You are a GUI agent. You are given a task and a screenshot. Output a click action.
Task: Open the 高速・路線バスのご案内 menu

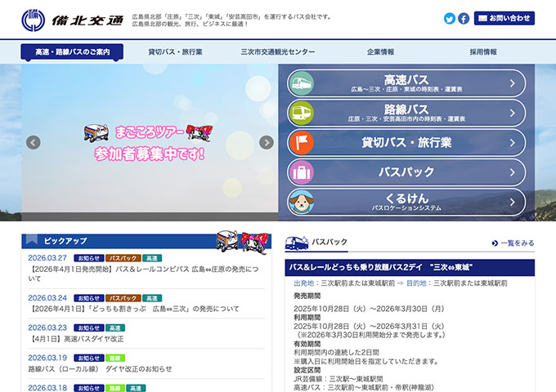click(x=72, y=52)
